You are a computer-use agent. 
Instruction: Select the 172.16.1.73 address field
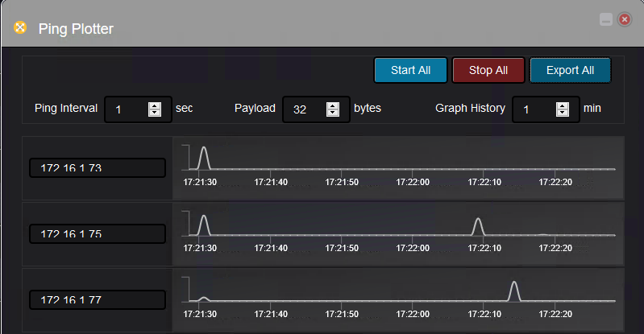[x=98, y=168]
